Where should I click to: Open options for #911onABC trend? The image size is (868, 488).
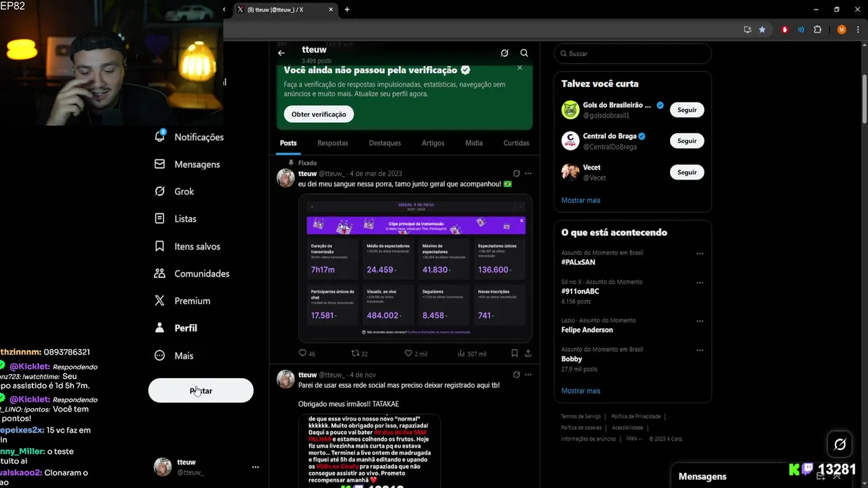[x=700, y=283]
